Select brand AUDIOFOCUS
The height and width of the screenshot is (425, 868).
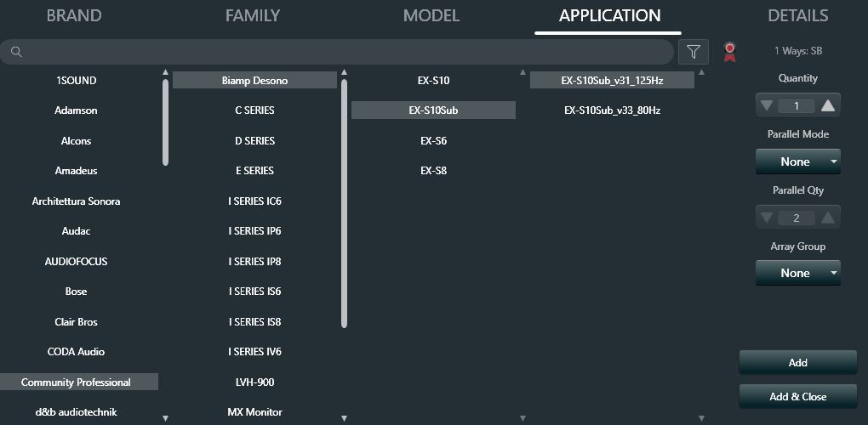tap(77, 262)
